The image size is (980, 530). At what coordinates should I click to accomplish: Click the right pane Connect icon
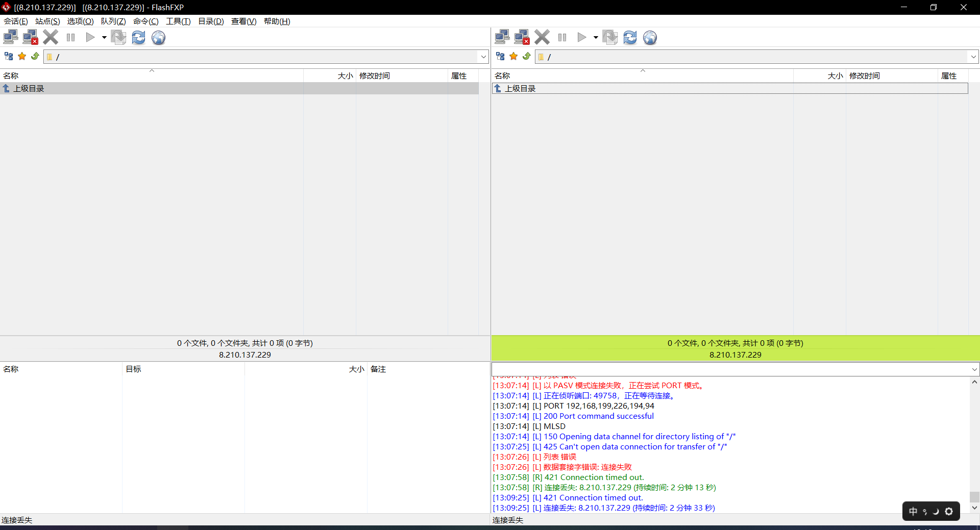click(502, 37)
